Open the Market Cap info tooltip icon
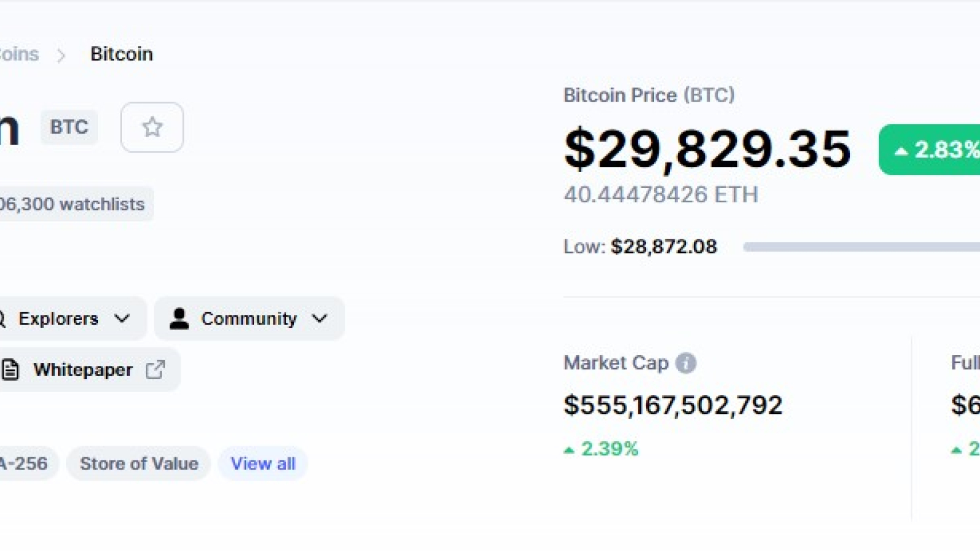Screen dimensions: 980x551 point(685,363)
